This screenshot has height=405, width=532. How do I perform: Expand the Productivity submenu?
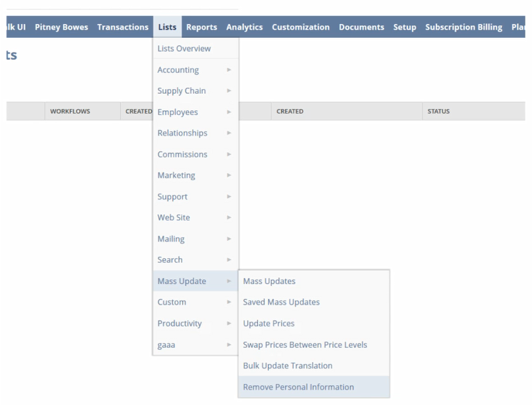[x=196, y=323]
